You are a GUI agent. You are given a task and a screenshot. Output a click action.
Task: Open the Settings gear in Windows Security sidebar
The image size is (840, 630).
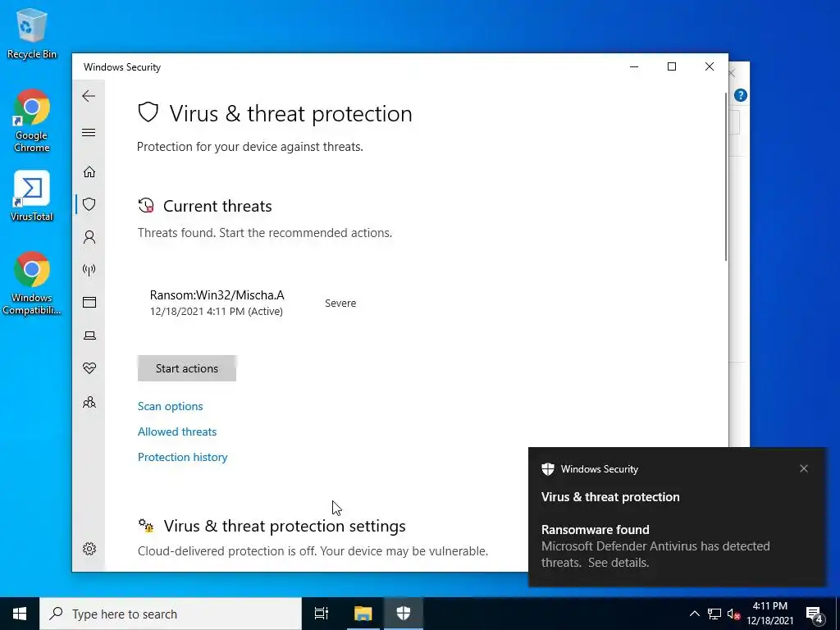click(89, 549)
